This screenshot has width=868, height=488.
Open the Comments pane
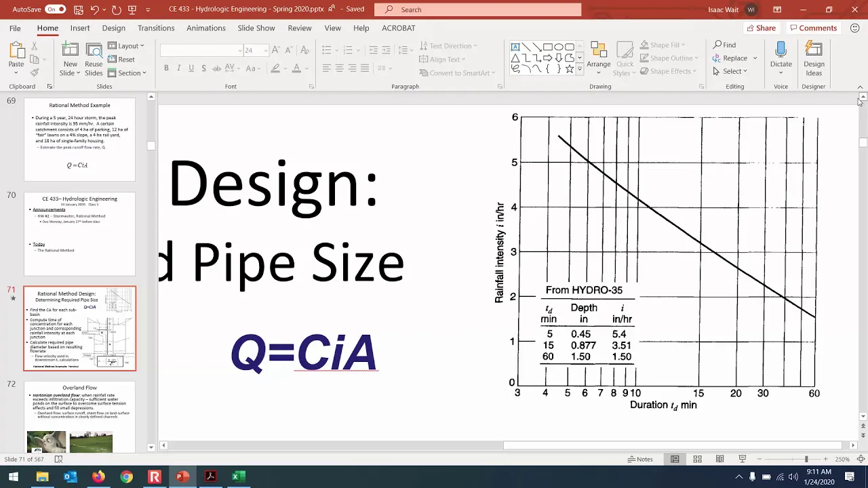coord(813,28)
